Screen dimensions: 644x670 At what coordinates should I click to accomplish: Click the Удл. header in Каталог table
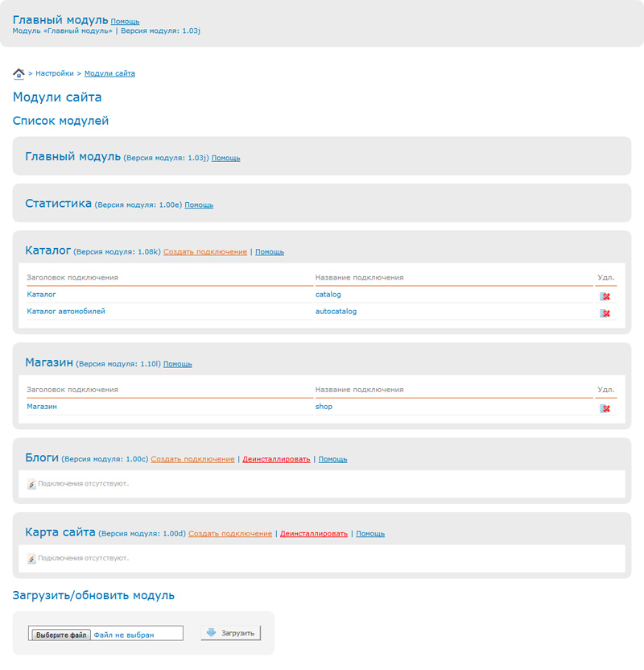tap(605, 278)
